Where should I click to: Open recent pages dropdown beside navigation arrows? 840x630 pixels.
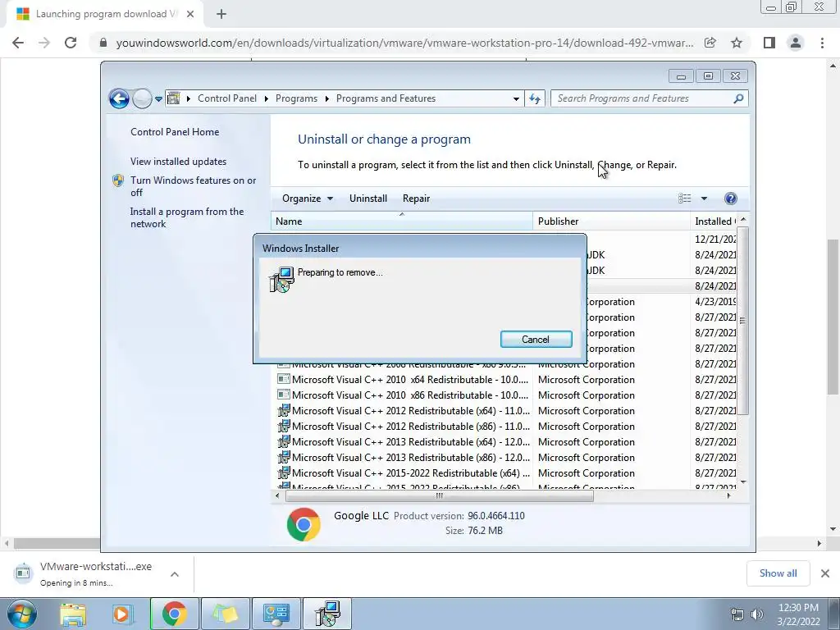pyautogui.click(x=158, y=99)
